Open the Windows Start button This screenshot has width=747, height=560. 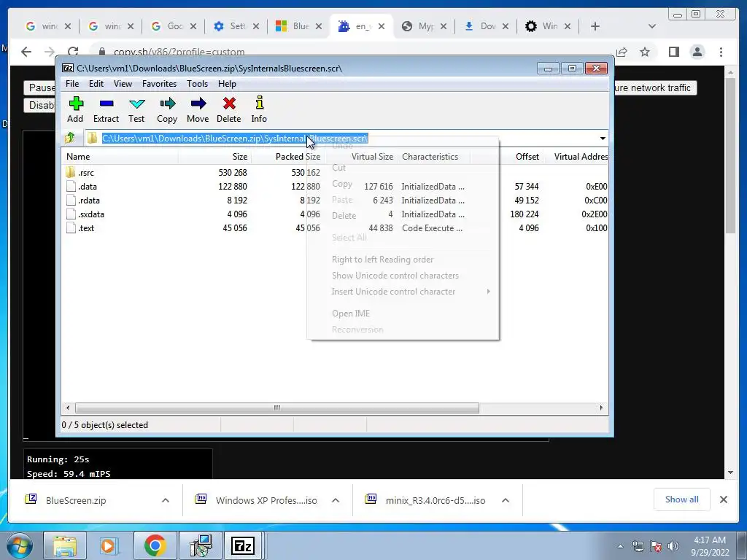click(x=19, y=545)
